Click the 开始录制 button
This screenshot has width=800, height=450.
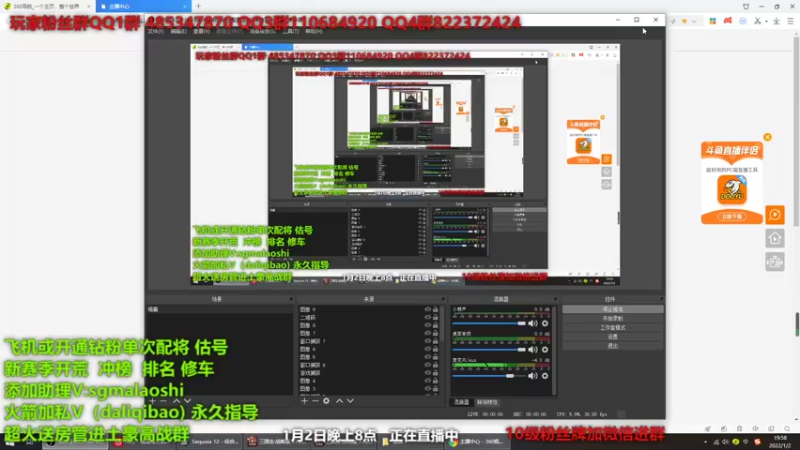click(613, 318)
